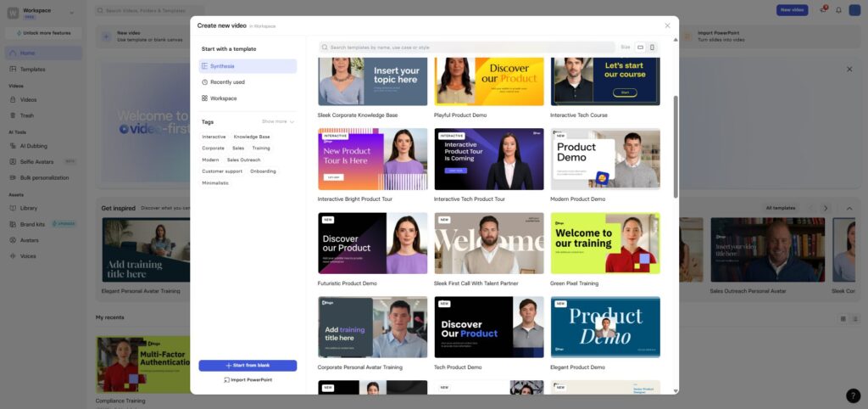Open the help question mark button
Image resolution: width=868 pixels, height=409 pixels.
click(853, 395)
